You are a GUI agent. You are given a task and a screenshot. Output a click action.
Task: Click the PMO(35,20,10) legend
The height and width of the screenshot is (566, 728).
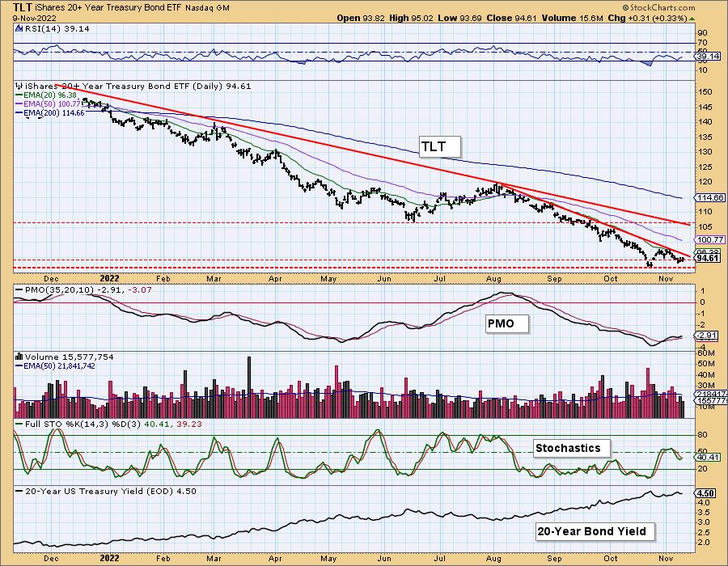83,290
